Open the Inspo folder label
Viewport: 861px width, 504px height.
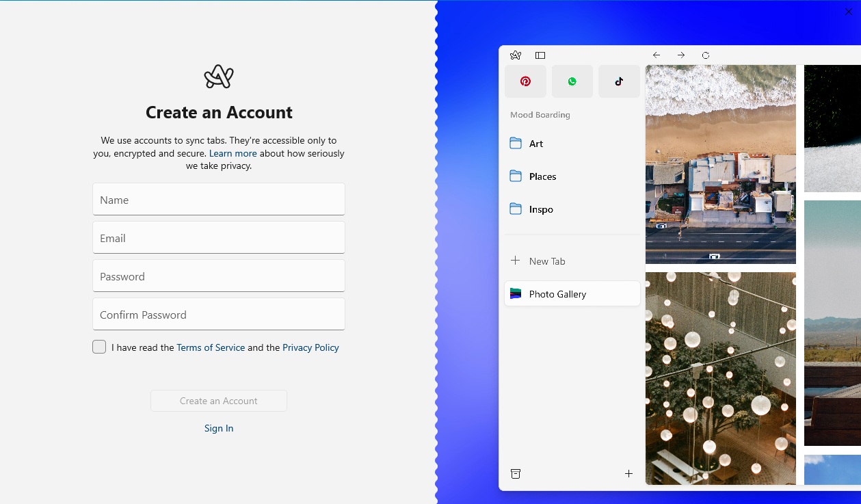pyautogui.click(x=541, y=209)
